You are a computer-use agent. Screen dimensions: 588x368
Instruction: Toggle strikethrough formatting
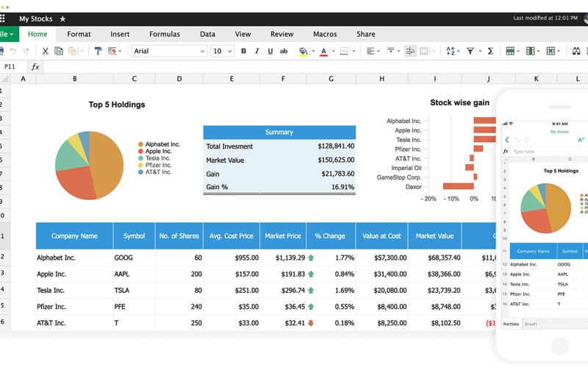[x=284, y=51]
